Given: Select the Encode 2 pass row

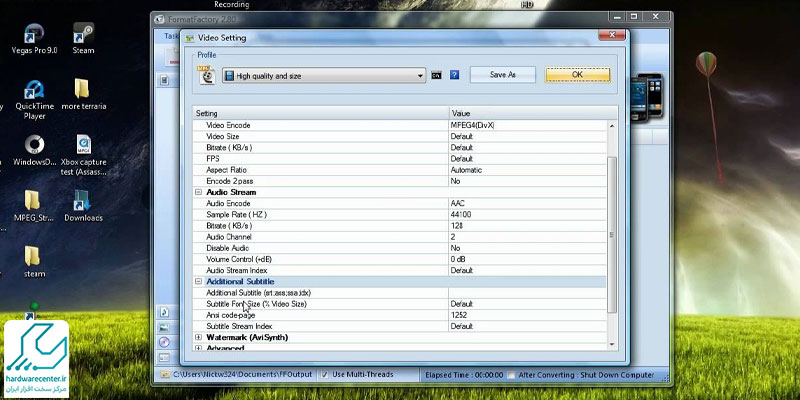Looking at the screenshot, I should tap(399, 181).
